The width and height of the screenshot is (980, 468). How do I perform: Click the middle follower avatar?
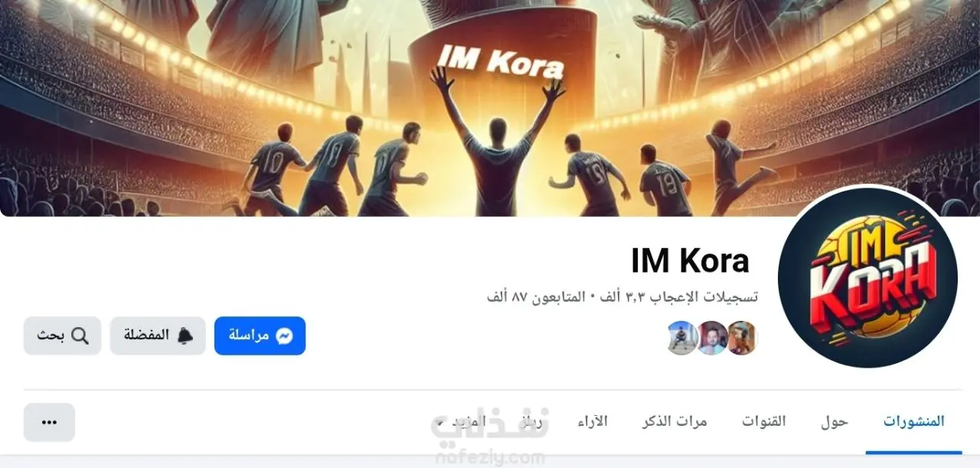712,338
